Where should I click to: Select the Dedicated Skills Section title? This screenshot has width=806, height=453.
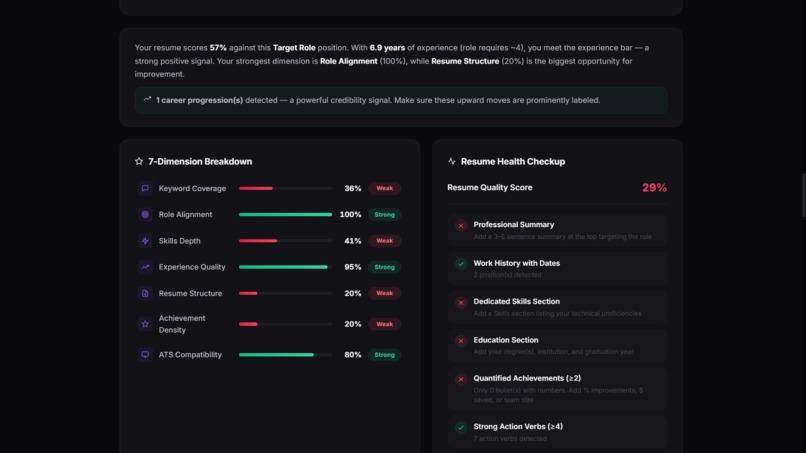(x=517, y=301)
